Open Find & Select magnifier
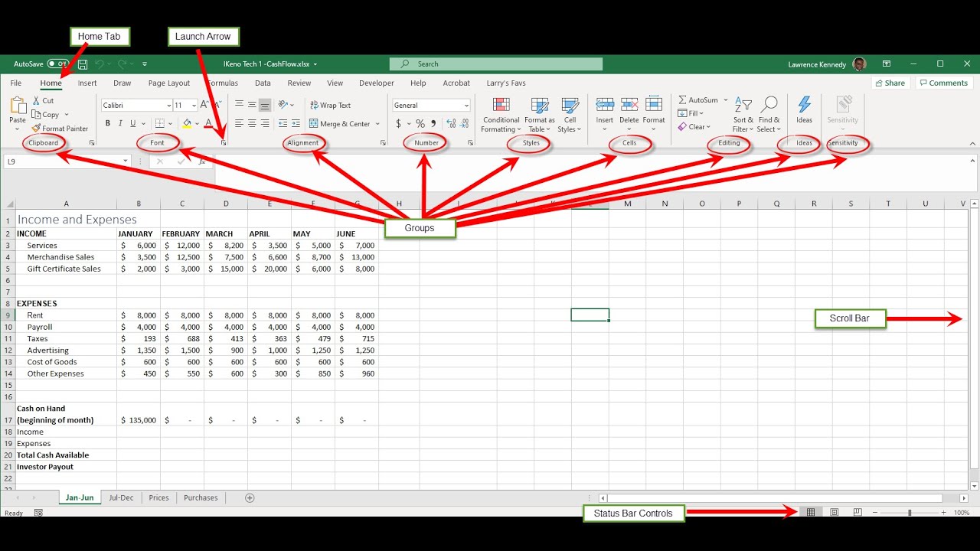Screen dimensions: 980x551 coord(769,105)
